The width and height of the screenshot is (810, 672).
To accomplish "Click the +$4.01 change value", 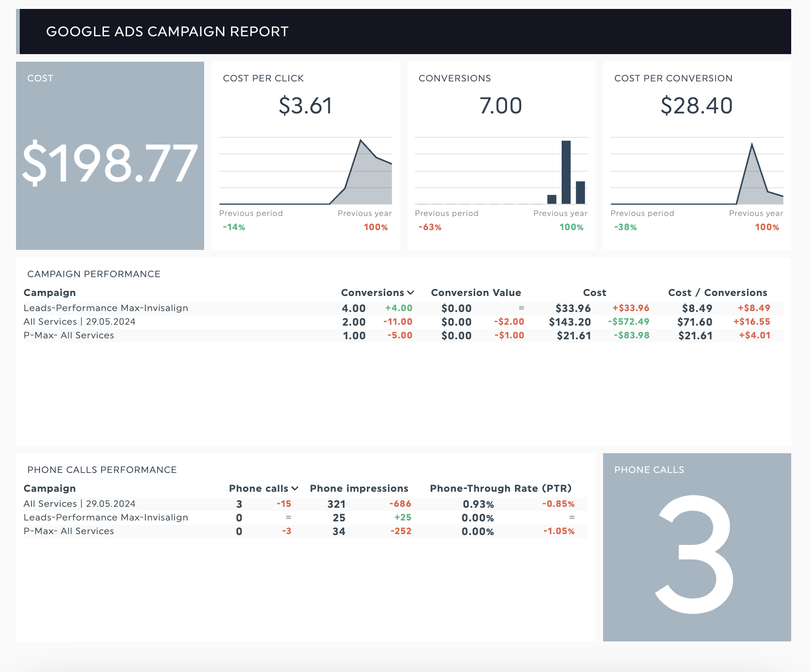I will click(x=754, y=336).
